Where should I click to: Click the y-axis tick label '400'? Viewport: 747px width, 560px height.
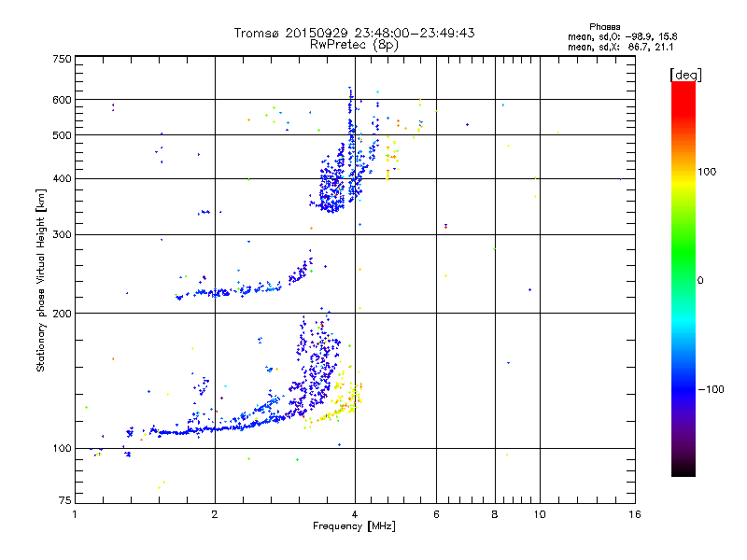click(62, 179)
